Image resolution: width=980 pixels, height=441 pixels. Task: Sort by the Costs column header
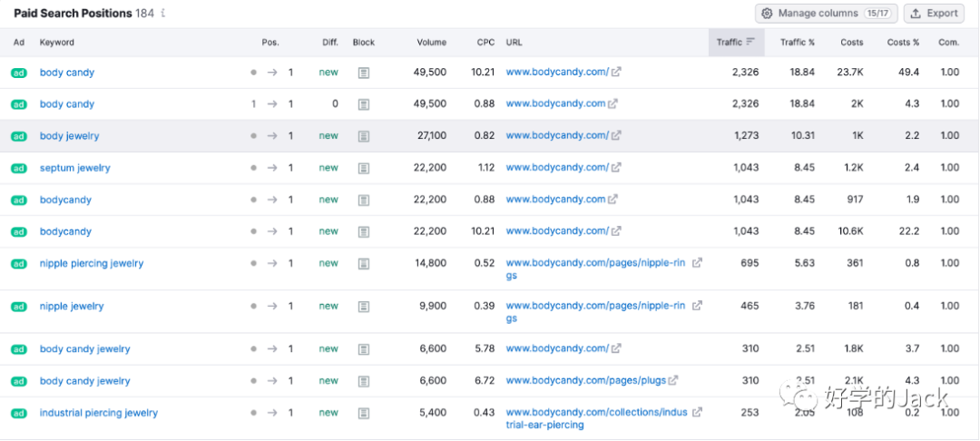click(852, 43)
